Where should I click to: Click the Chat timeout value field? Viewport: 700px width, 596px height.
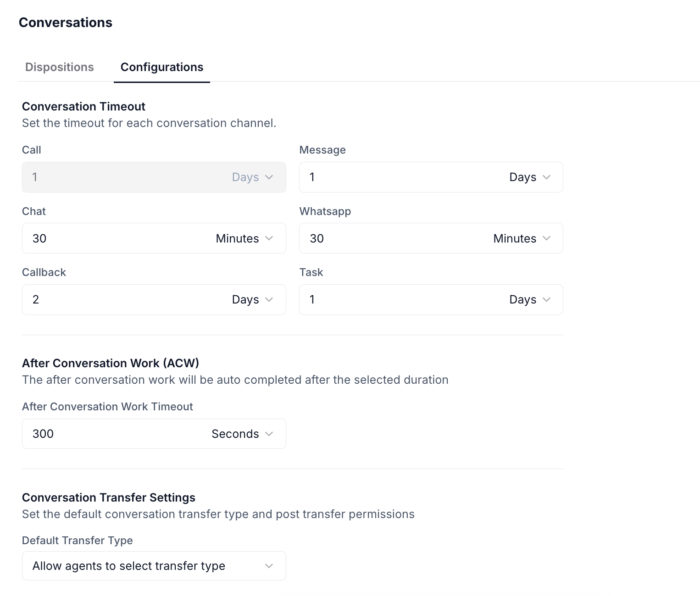pos(115,238)
